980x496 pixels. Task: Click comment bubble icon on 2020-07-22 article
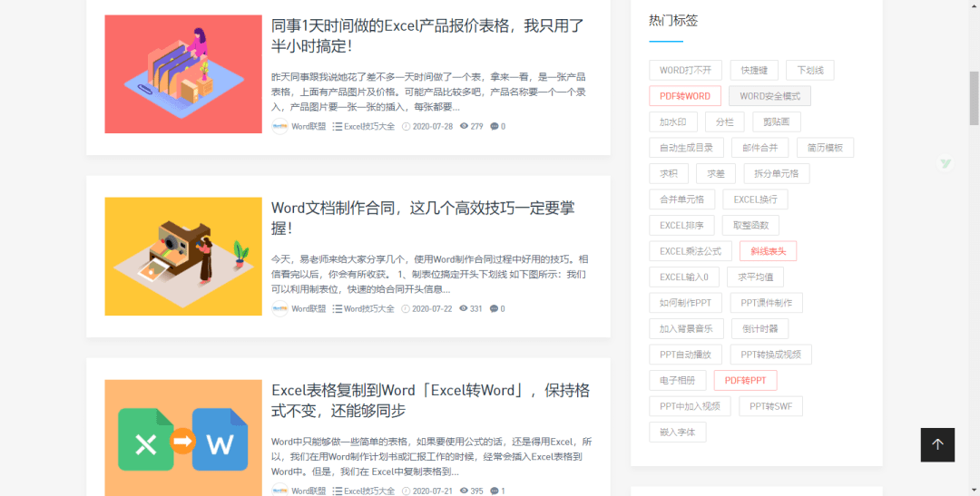(495, 308)
